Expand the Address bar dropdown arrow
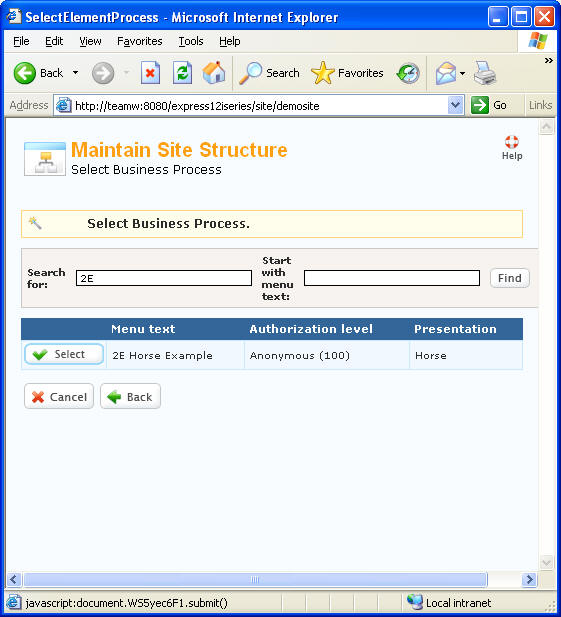 tap(455, 105)
